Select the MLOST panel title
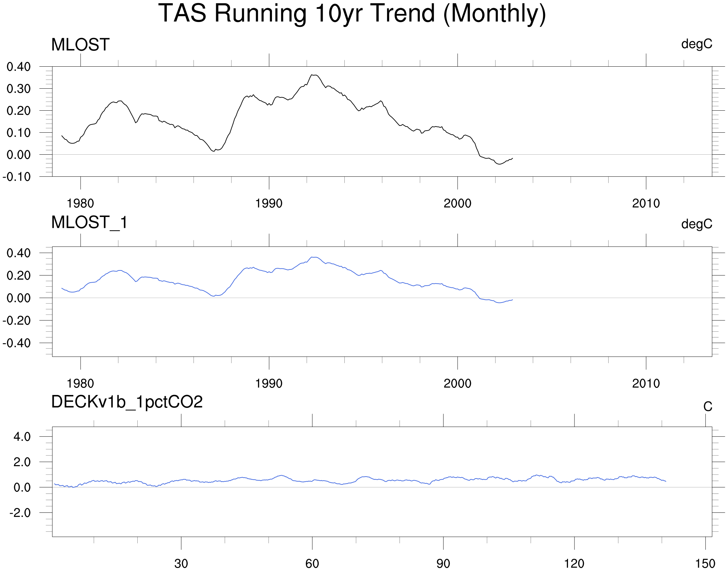The image size is (728, 571). click(x=80, y=45)
